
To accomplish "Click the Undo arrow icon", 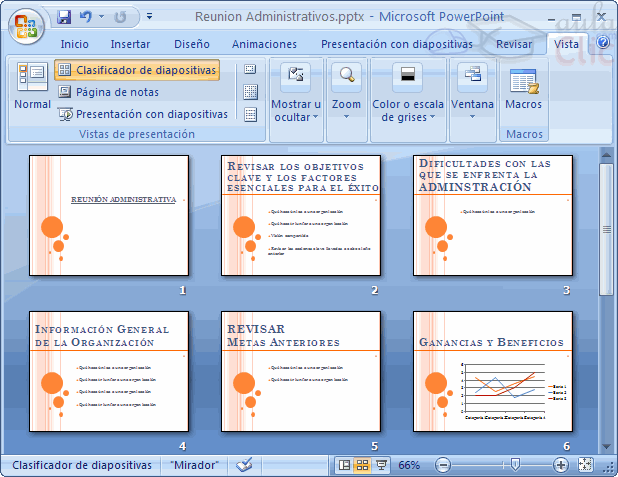I will [x=86, y=17].
